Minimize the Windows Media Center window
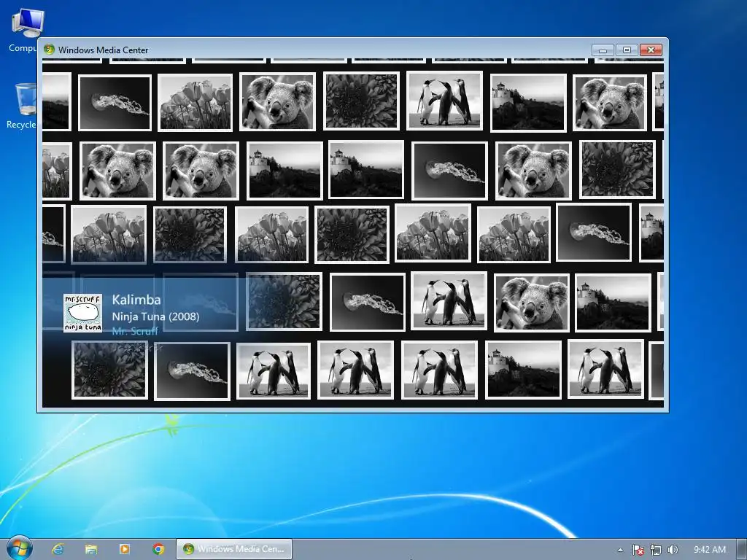The height and width of the screenshot is (560, 747). click(603, 50)
